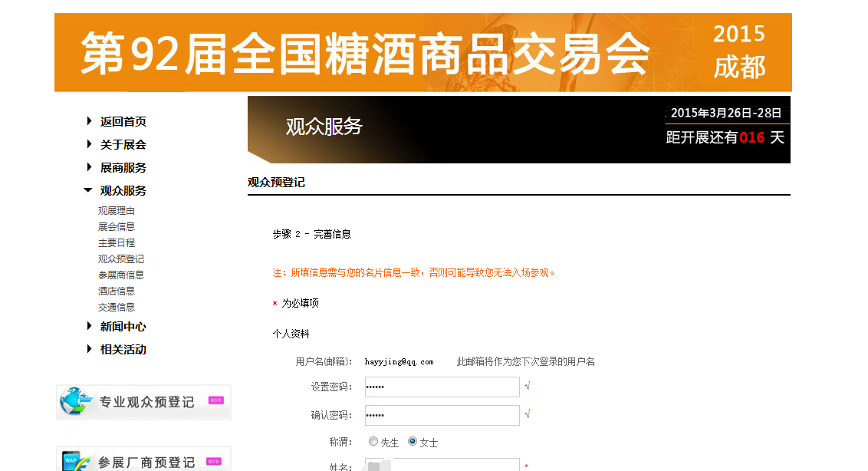Select the 女士 radio button
868x471 pixels.
[412, 442]
